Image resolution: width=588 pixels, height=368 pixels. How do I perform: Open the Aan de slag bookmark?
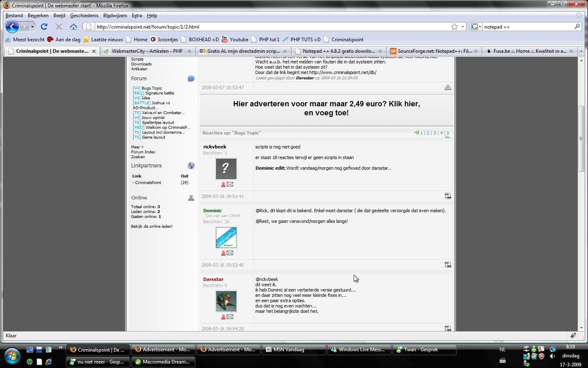click(x=64, y=40)
